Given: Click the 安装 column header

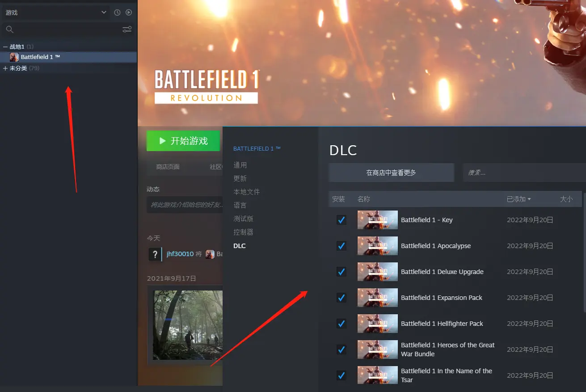Looking at the screenshot, I should [x=338, y=199].
